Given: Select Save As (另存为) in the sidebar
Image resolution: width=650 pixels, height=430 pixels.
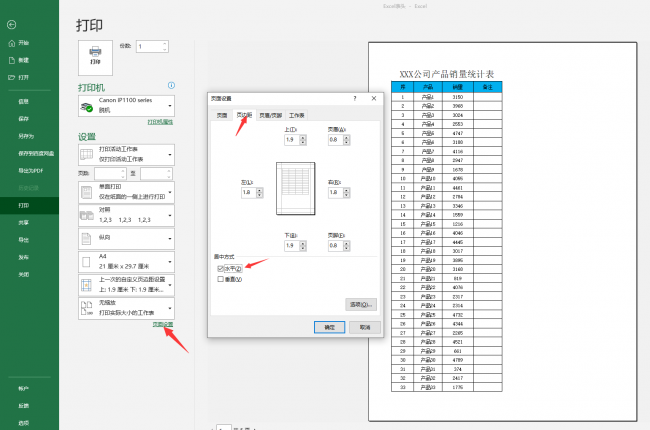Looking at the screenshot, I should [x=26, y=136].
